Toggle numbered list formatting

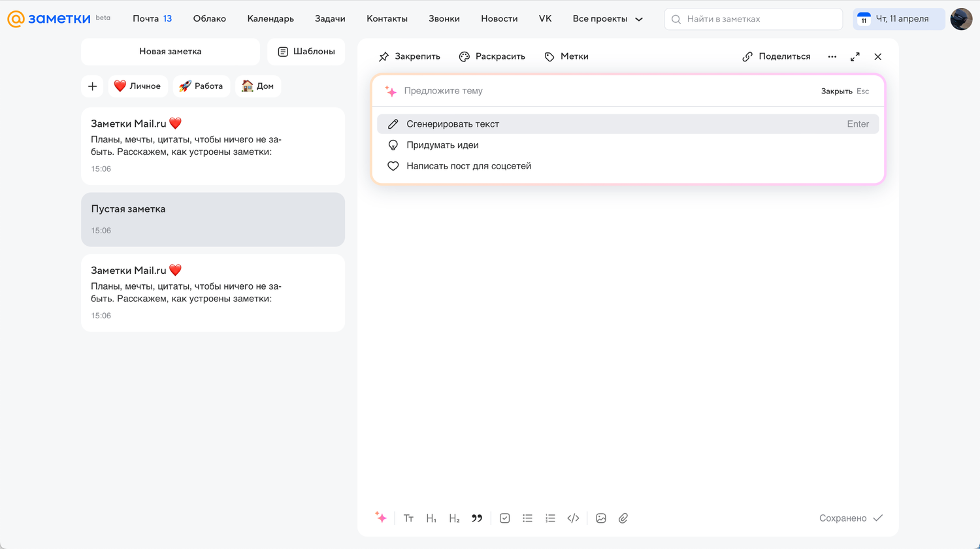pyautogui.click(x=550, y=518)
